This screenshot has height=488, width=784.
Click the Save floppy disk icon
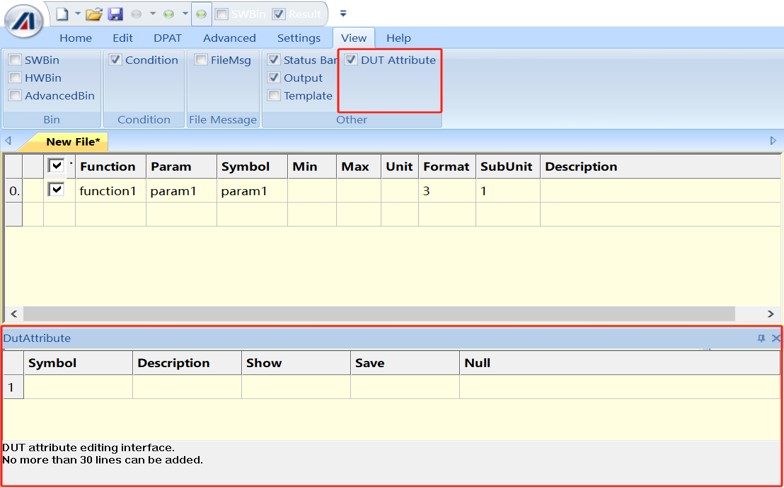tap(115, 14)
